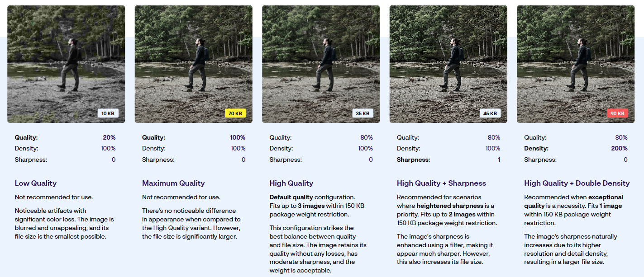Open the High Quality sample image
Screen dimensions: 644x277
321,64
